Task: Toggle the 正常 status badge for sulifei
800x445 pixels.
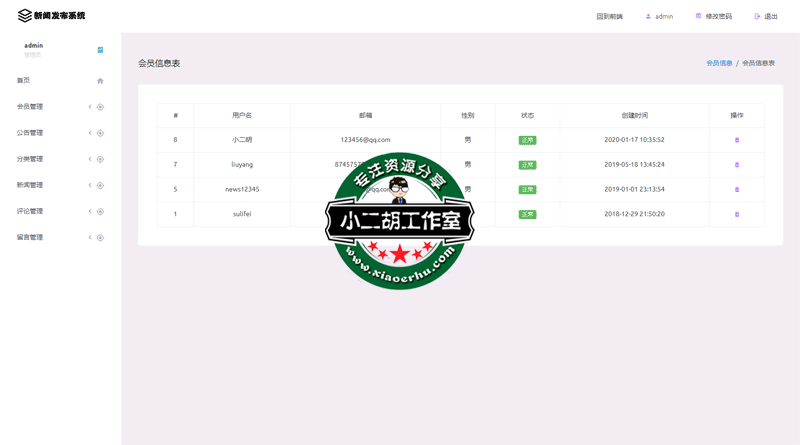Action: (527, 214)
